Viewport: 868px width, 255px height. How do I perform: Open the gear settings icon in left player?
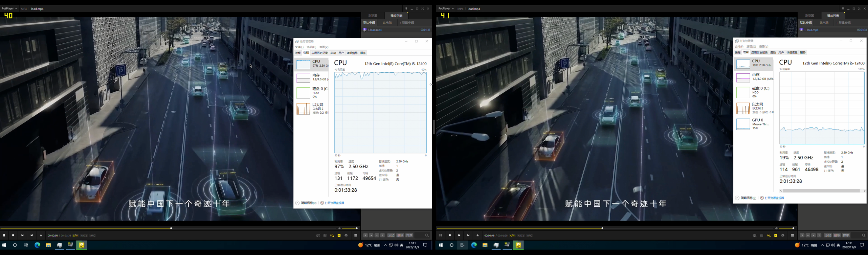coord(346,235)
